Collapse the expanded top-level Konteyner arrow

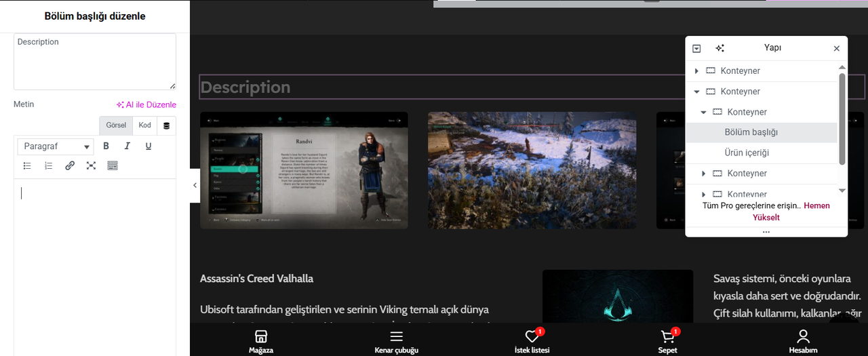click(x=696, y=92)
